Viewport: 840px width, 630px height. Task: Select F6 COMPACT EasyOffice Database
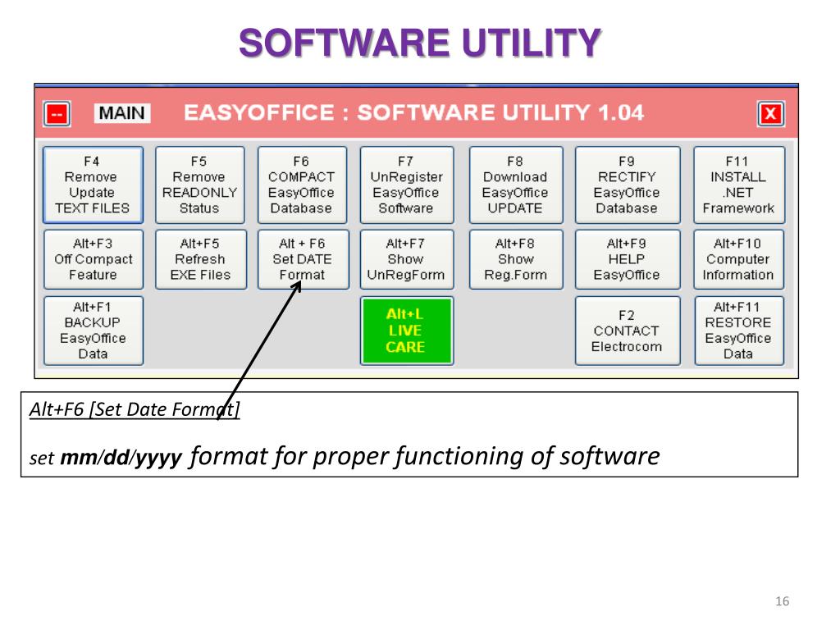click(x=302, y=185)
